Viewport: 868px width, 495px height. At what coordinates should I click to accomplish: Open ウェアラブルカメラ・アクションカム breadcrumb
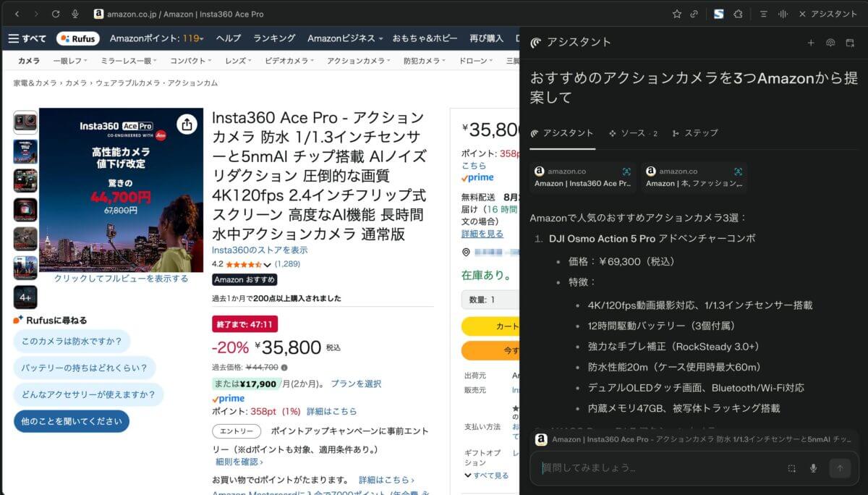pyautogui.click(x=156, y=83)
